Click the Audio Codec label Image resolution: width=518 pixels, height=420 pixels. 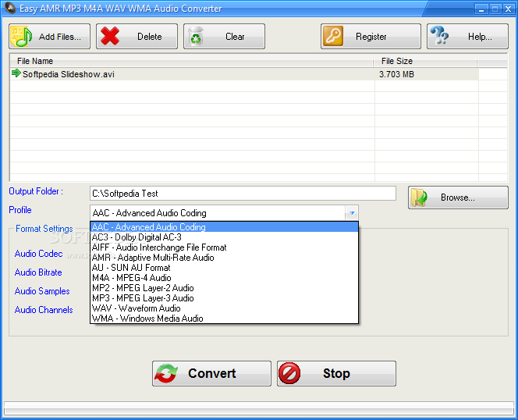(39, 254)
